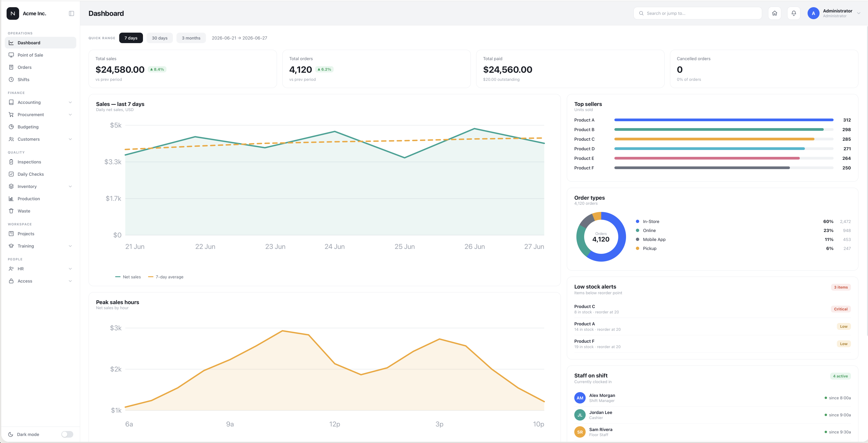Expand the Procurement submenu chevron
The image size is (868, 443).
point(70,115)
